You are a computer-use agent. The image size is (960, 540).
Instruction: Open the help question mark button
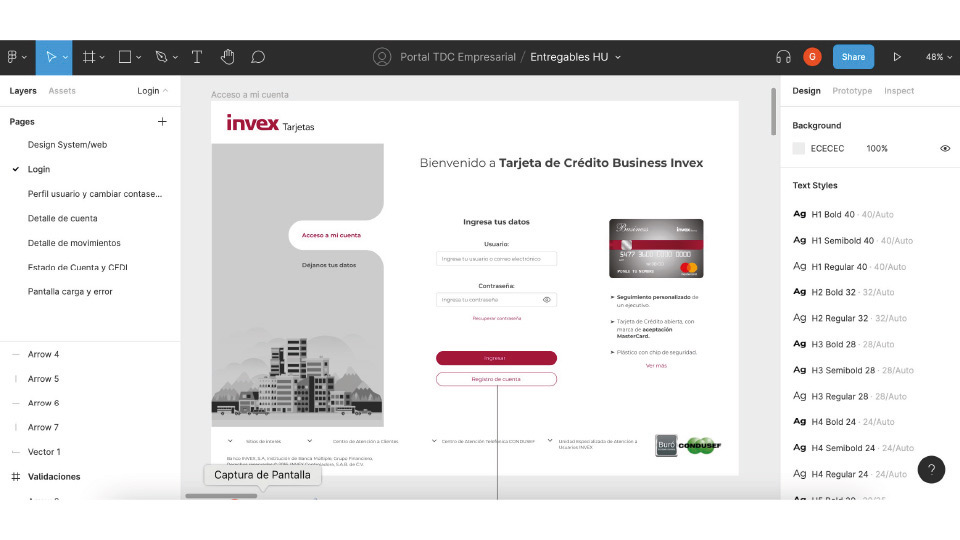pyautogui.click(x=931, y=470)
